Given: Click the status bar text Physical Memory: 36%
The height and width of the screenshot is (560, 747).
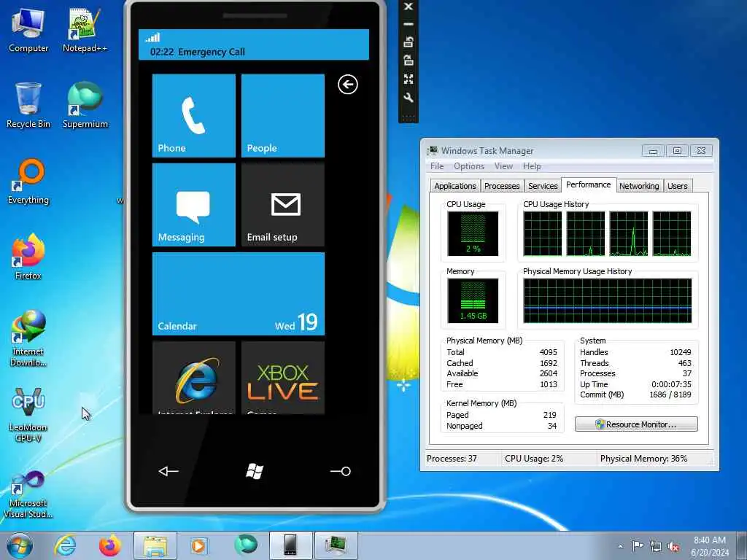Looking at the screenshot, I should pos(643,459).
